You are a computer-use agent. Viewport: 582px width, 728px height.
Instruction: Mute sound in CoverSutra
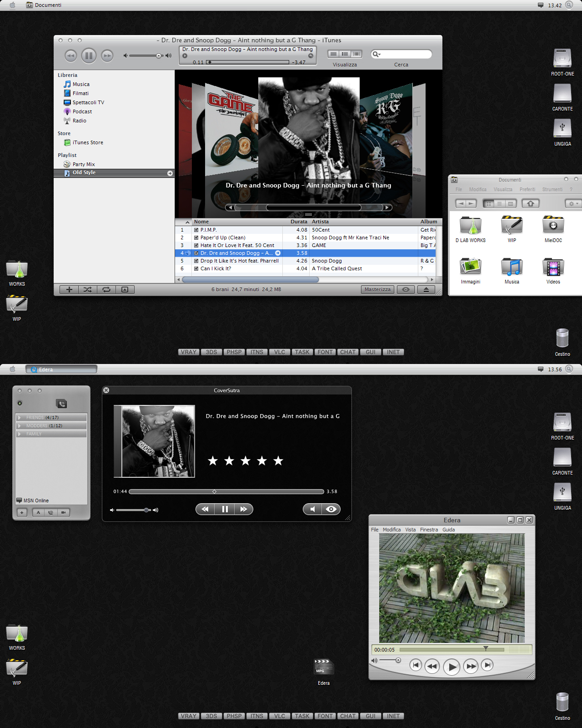[x=312, y=509]
